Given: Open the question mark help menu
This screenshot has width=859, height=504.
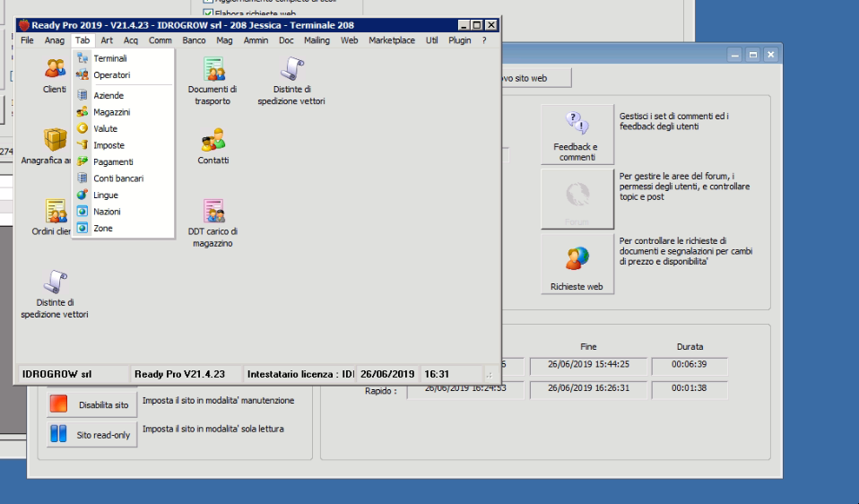Looking at the screenshot, I should click(x=484, y=40).
